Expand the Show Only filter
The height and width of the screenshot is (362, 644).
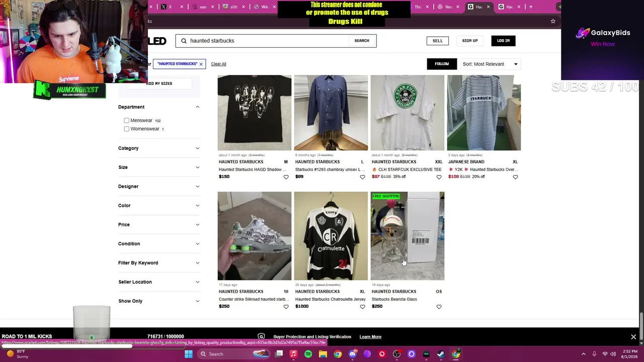tap(158, 301)
